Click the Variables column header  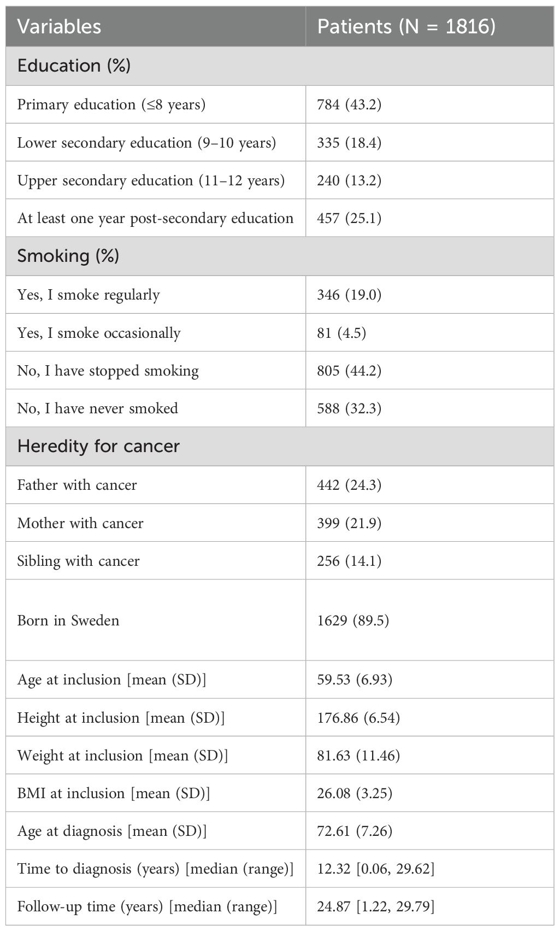click(59, 27)
